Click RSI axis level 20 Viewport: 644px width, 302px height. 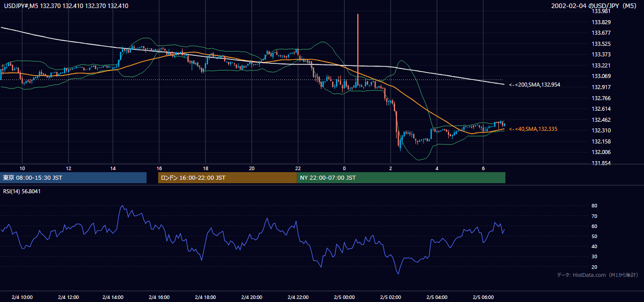[594, 267]
